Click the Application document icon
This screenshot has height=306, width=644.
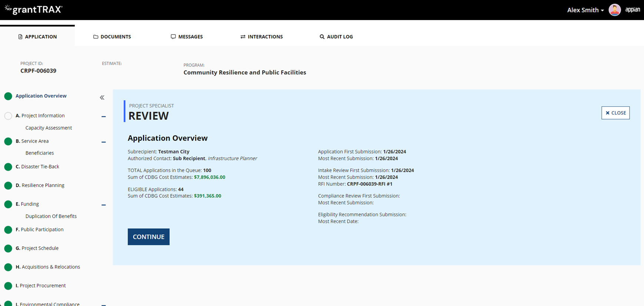(x=20, y=37)
